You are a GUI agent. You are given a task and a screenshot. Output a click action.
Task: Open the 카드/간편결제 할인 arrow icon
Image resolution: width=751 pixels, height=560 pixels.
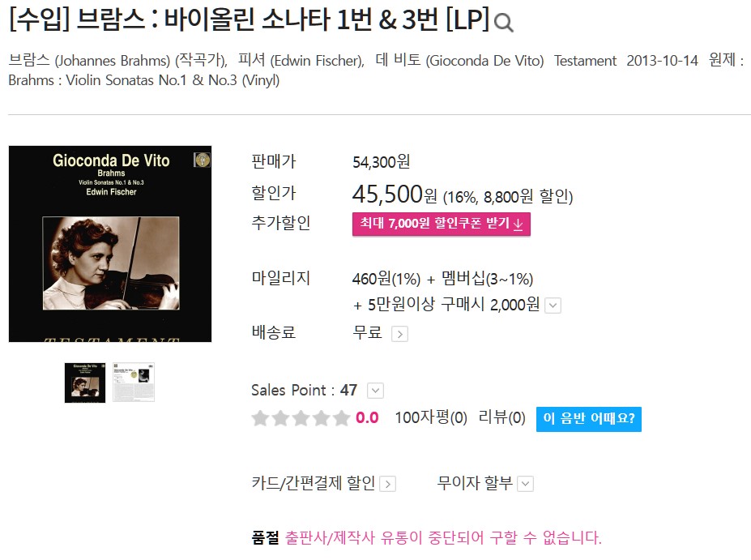388,485
